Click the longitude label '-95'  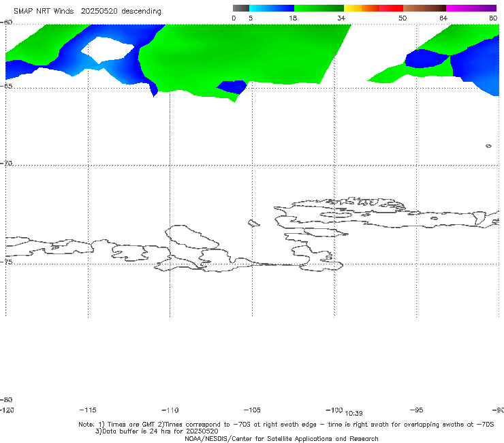(417, 410)
